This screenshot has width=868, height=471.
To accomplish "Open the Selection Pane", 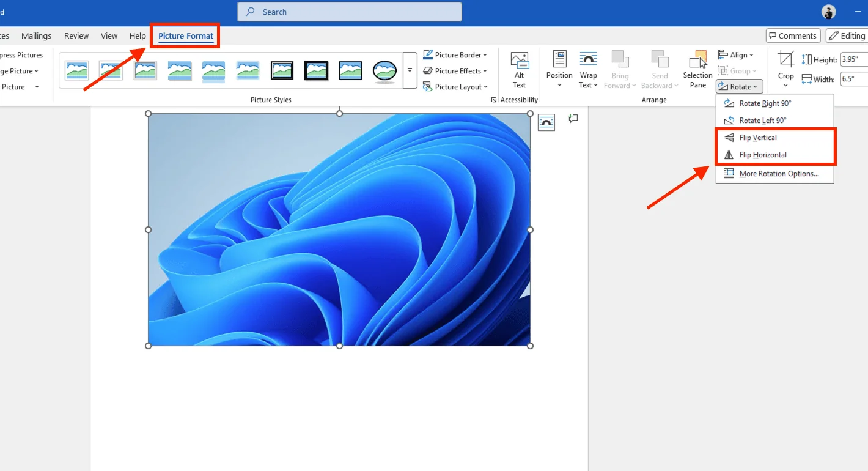I will [697, 69].
